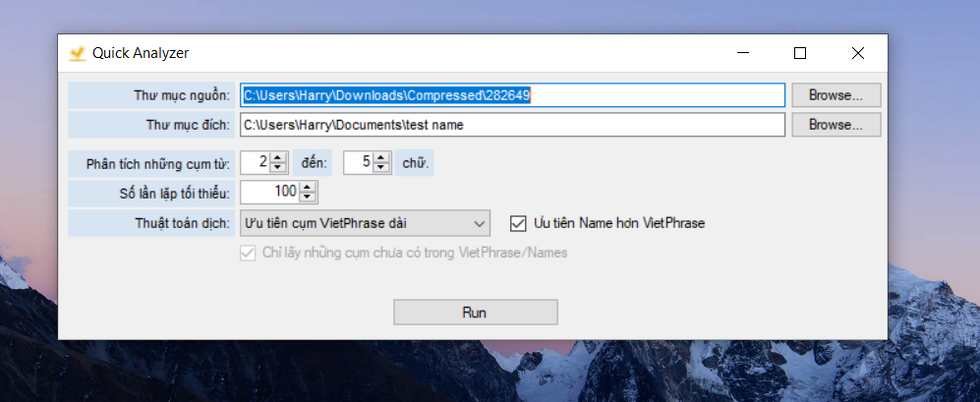
Task: Open the Thuật toán dịch dropdown
Action: (x=479, y=223)
